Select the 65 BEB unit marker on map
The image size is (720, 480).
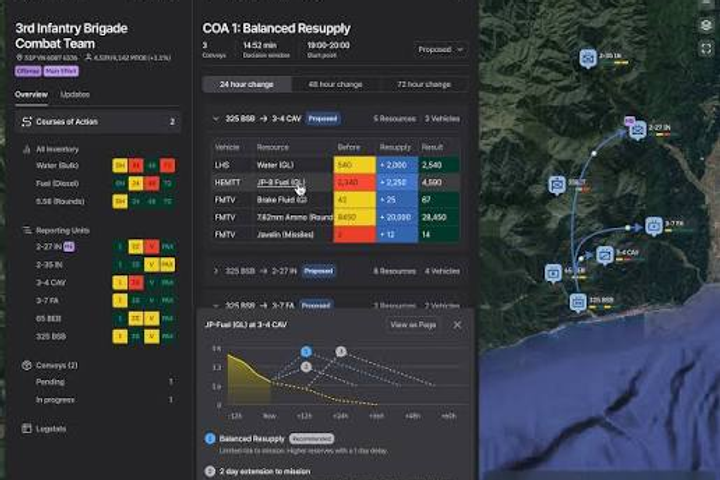pos(553,273)
